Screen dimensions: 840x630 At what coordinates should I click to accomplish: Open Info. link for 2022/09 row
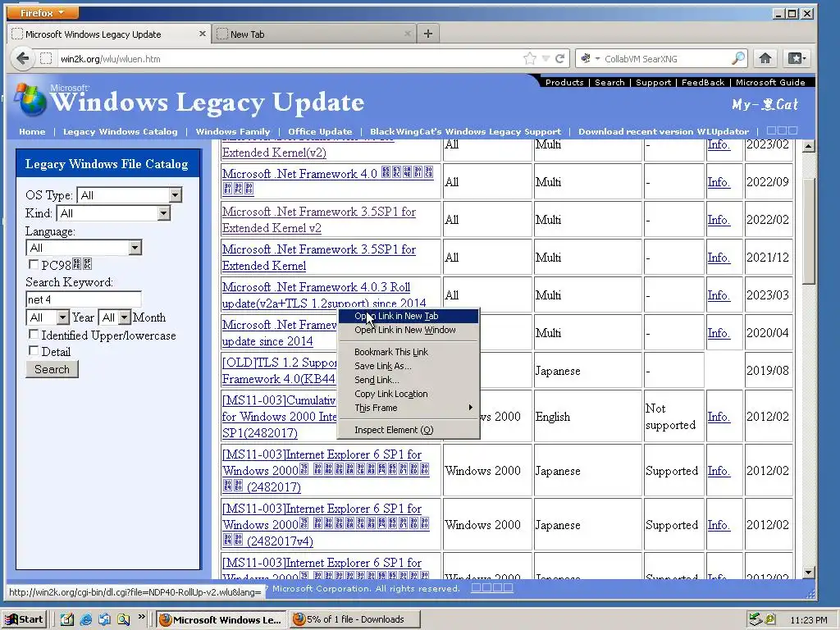719,181
